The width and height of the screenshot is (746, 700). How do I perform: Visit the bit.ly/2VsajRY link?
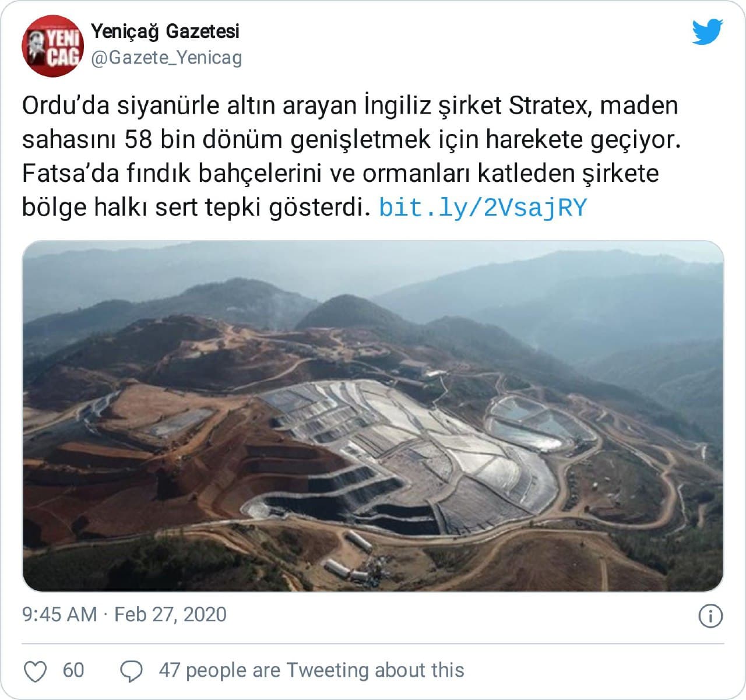[483, 207]
